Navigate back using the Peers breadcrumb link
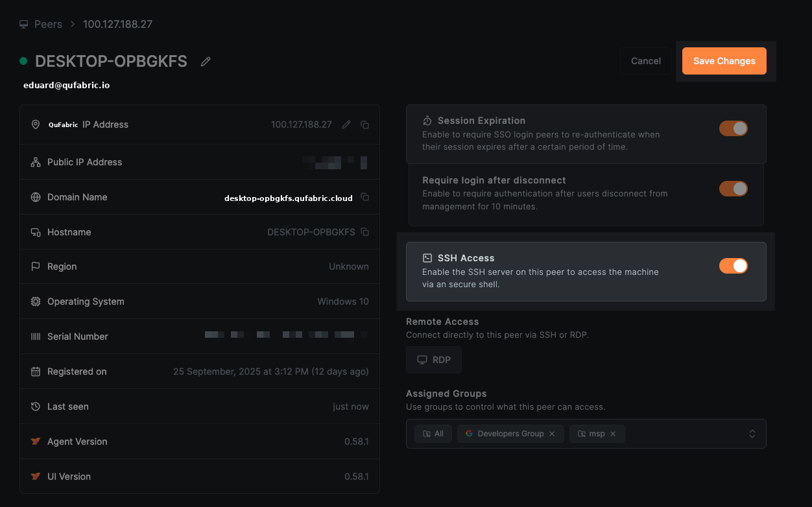 click(x=48, y=23)
